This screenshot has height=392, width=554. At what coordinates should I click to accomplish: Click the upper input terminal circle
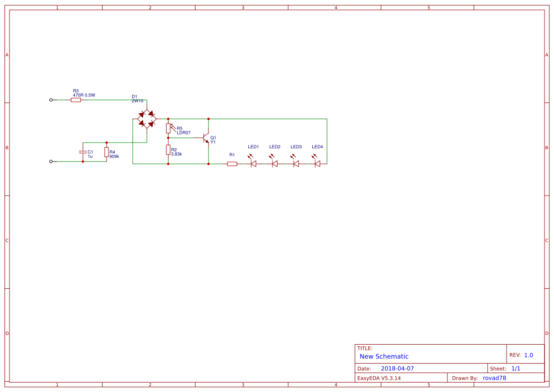click(51, 100)
